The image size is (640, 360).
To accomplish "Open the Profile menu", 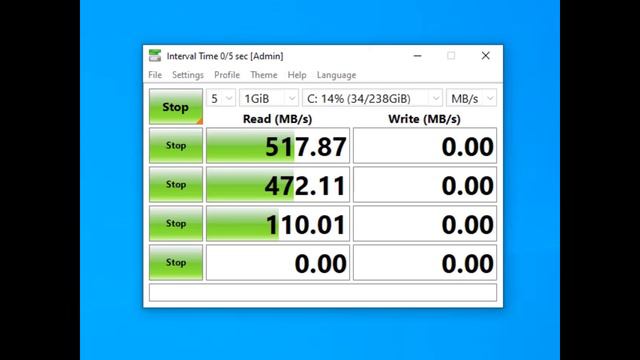I will coord(227,75).
